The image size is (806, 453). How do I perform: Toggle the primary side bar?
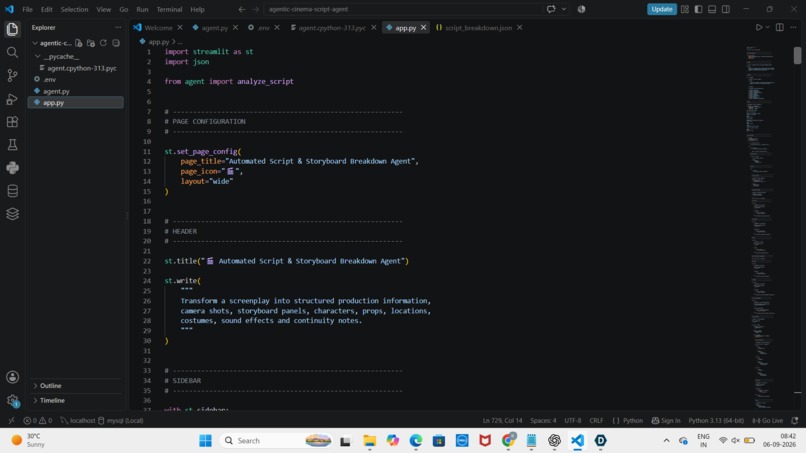pos(698,9)
